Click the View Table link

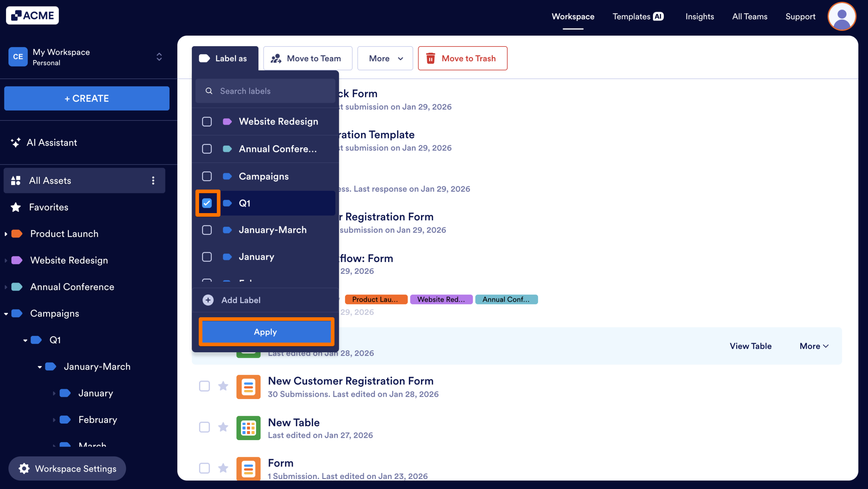pyautogui.click(x=750, y=346)
